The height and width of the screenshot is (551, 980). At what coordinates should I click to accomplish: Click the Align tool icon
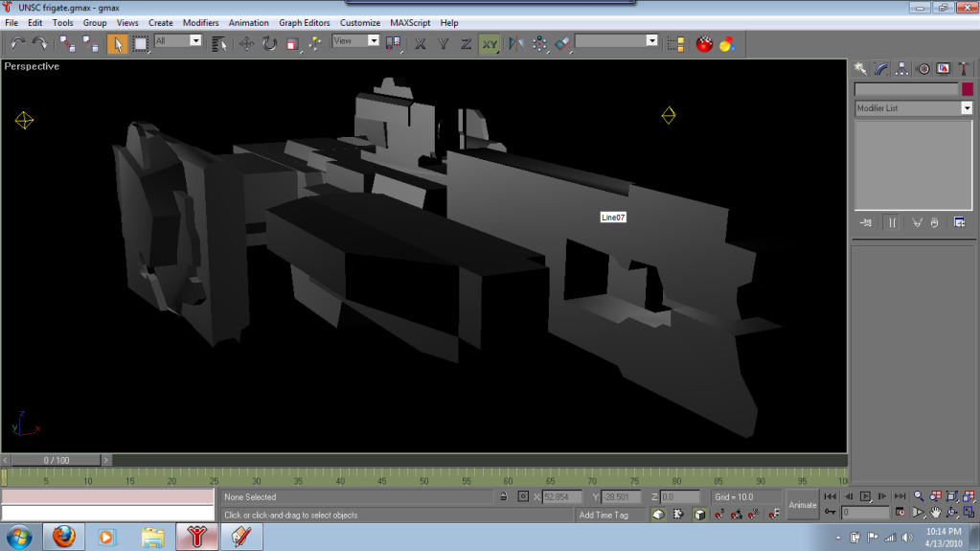(x=562, y=44)
